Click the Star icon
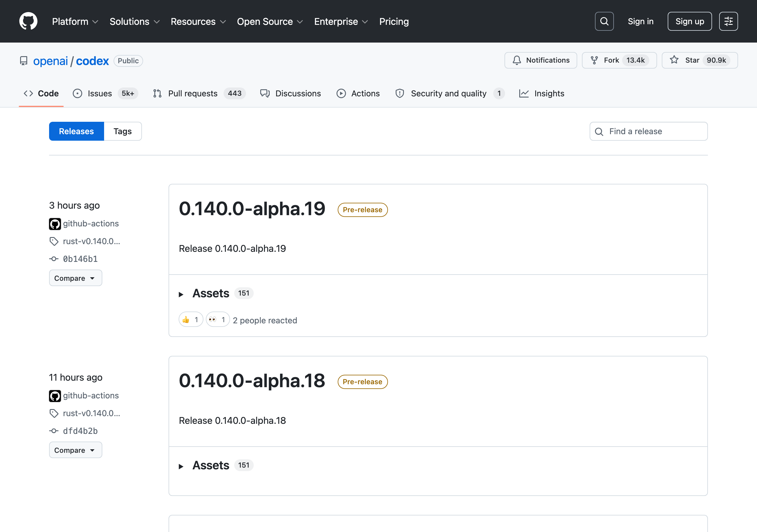 pos(674,60)
